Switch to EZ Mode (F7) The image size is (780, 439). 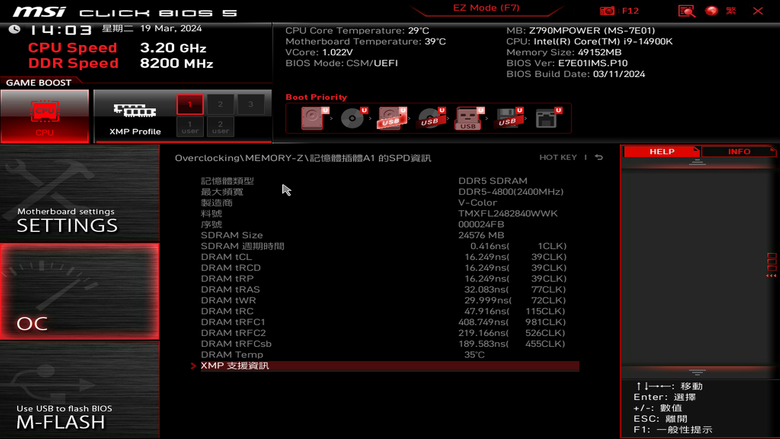point(486,8)
